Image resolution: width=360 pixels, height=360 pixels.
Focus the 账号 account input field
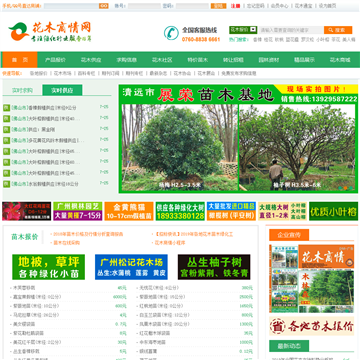[x=144, y=6]
